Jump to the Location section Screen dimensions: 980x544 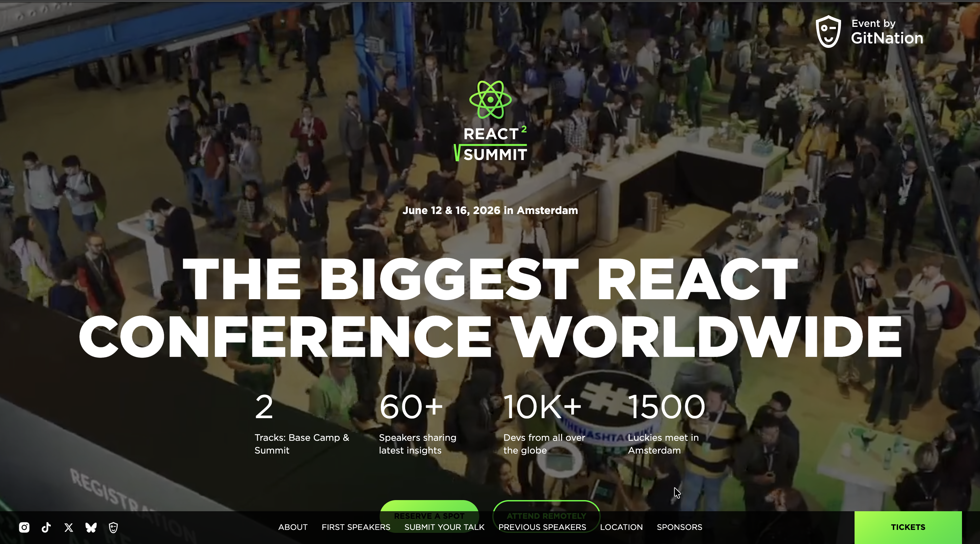tap(621, 527)
